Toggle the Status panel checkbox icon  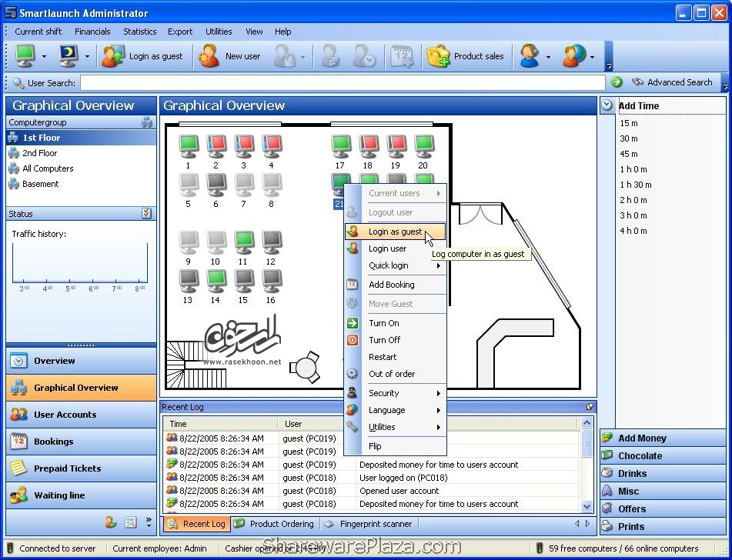coord(147,214)
